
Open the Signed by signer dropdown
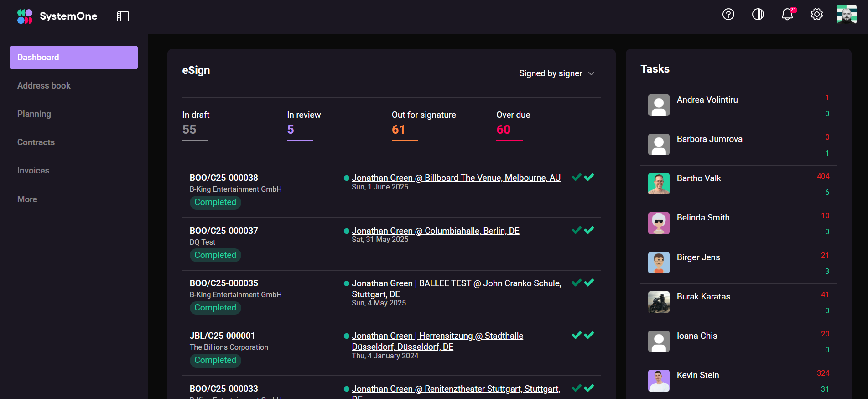pos(556,73)
